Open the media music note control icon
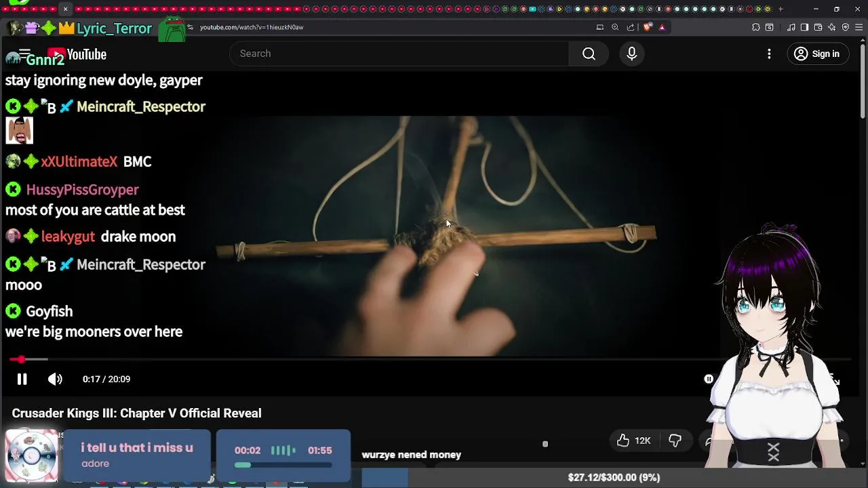 (791, 27)
